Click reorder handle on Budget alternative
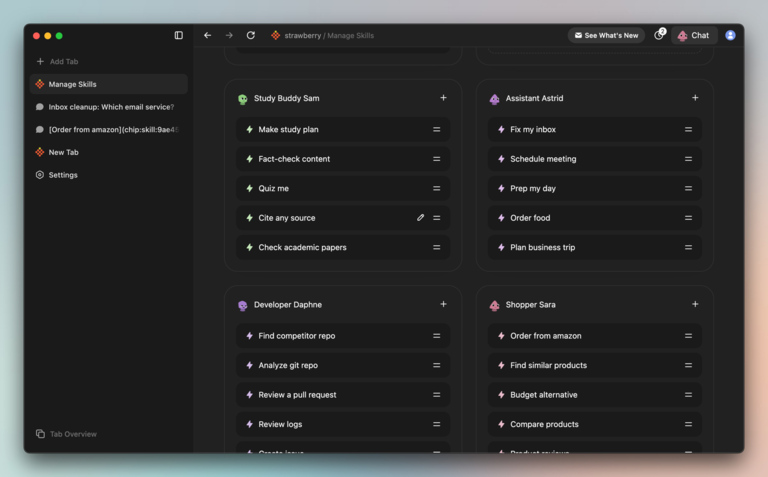This screenshot has width=768, height=477. (688, 395)
